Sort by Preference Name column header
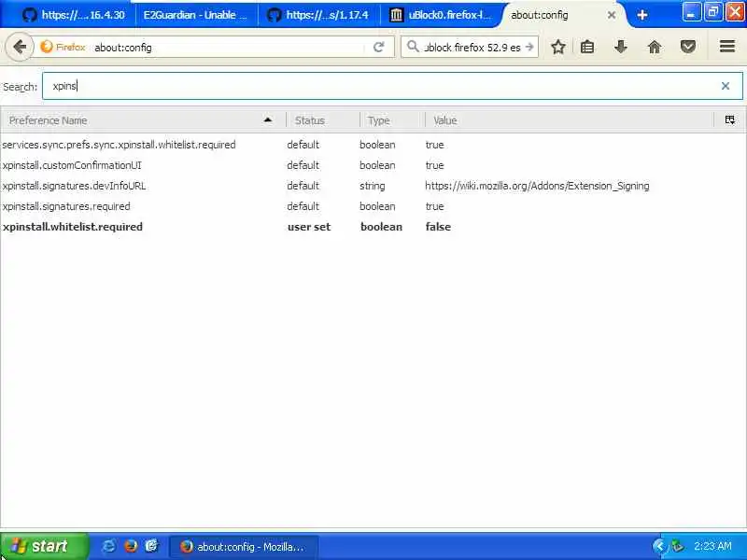Screen dimensions: 747x560 coord(143,120)
